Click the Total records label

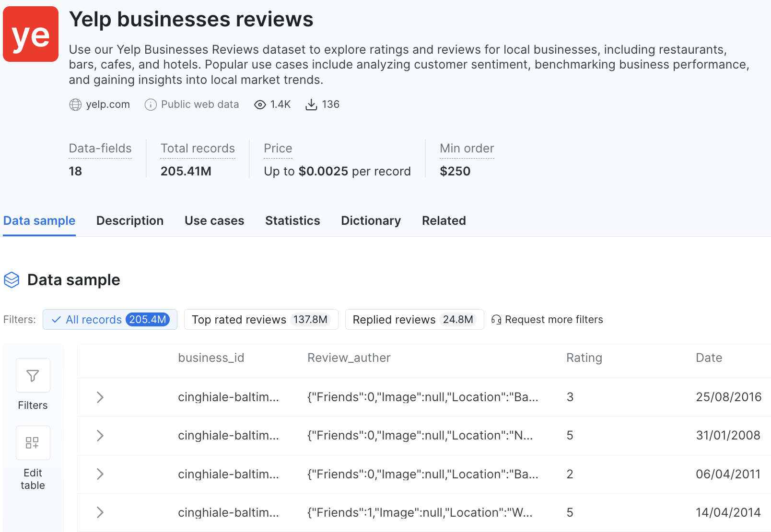coord(198,149)
